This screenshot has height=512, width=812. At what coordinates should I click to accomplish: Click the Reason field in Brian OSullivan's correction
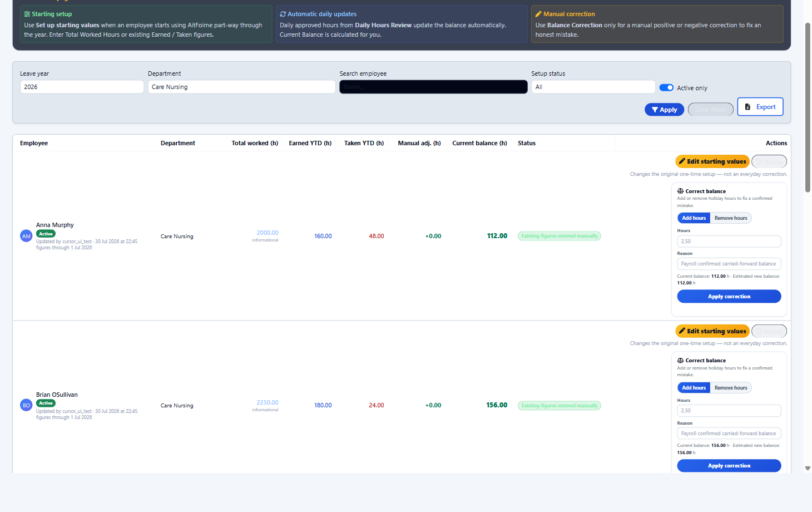(x=729, y=434)
